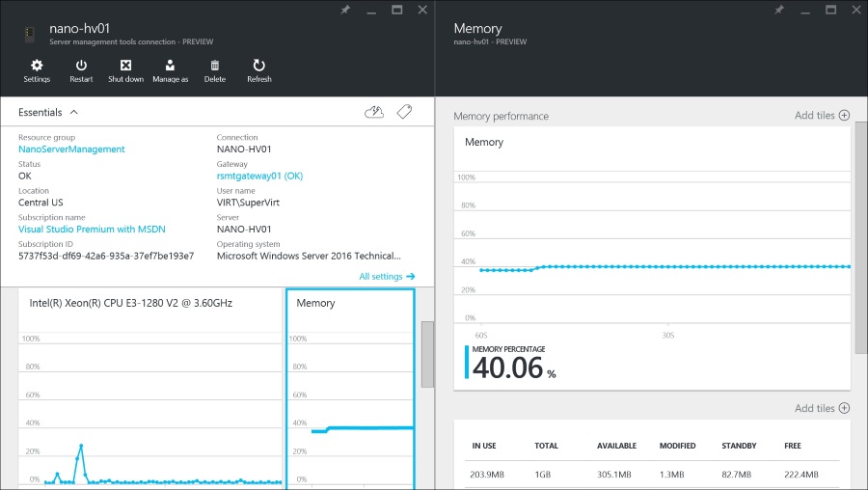868x490 pixels.
Task: Open All settings link
Action: pos(387,276)
